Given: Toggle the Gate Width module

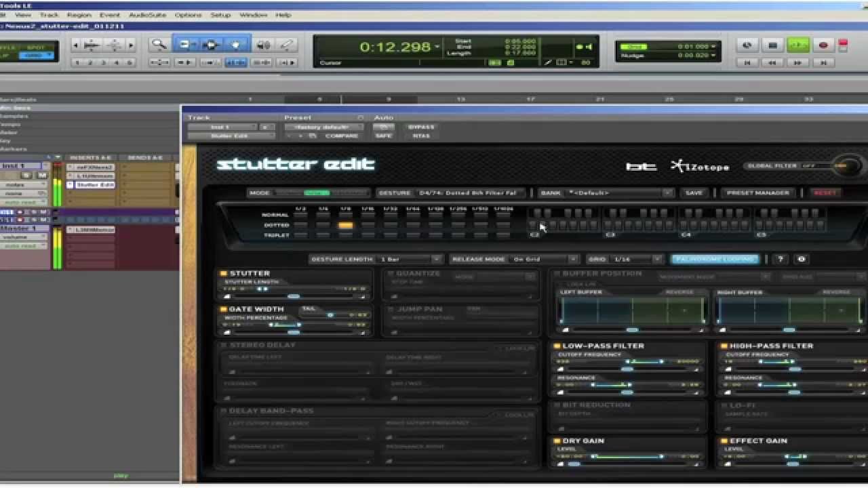Looking at the screenshot, I should pos(223,309).
